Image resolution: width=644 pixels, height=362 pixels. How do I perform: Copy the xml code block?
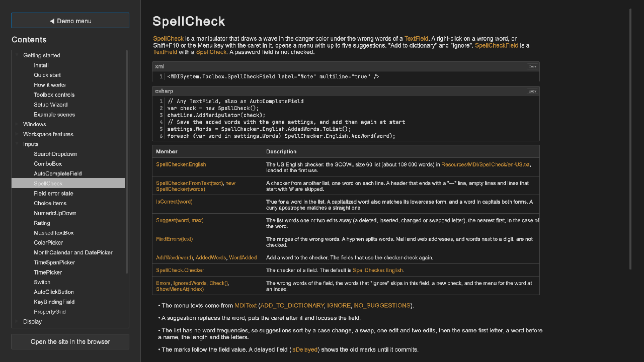click(x=532, y=66)
